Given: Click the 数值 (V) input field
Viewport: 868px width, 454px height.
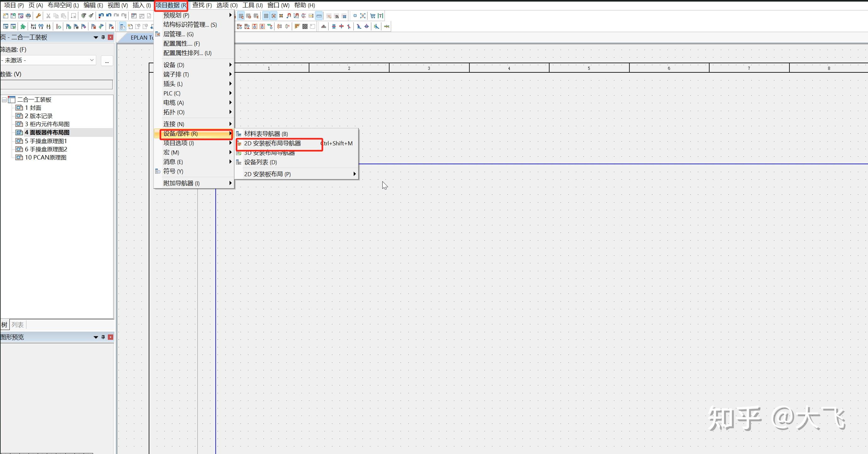Looking at the screenshot, I should (57, 85).
